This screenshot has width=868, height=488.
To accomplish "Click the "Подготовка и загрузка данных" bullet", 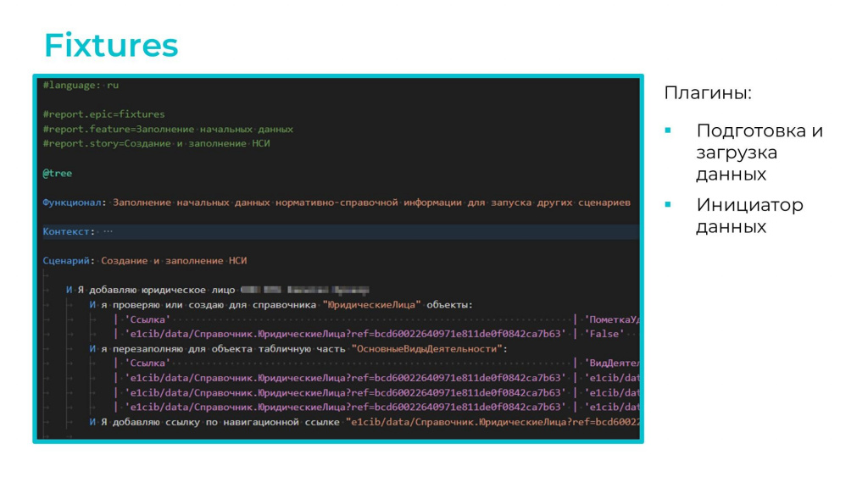I will tap(759, 152).
